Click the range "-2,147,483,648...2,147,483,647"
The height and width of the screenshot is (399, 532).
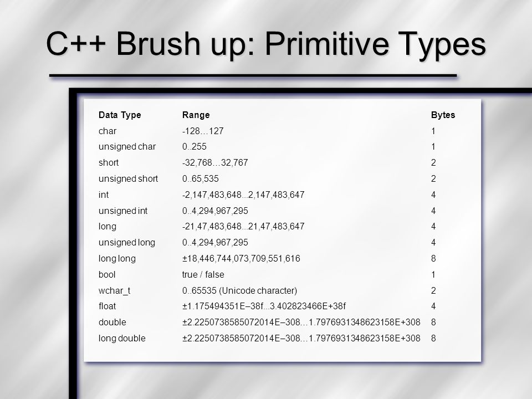point(243,195)
